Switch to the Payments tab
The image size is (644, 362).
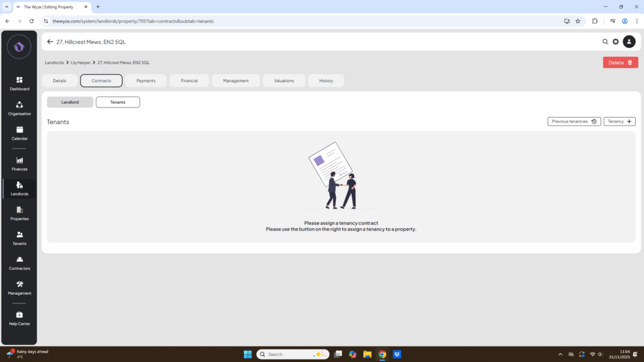[x=146, y=80]
